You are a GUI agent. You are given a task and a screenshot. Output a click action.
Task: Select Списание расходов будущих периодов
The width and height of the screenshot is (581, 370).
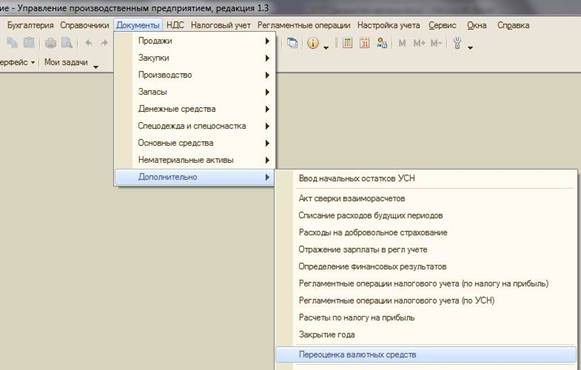[426, 216]
